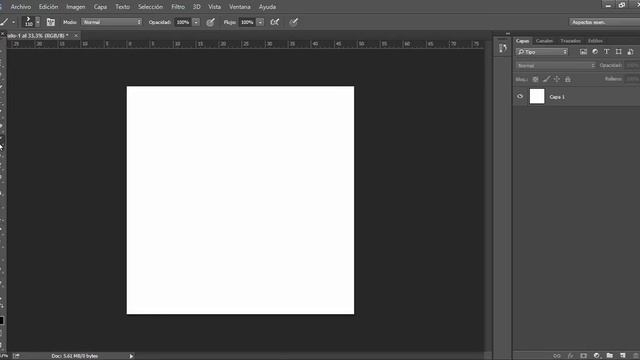The height and width of the screenshot is (360, 640).
Task: Open the Modo blend mode dropdown
Action: coord(111,22)
